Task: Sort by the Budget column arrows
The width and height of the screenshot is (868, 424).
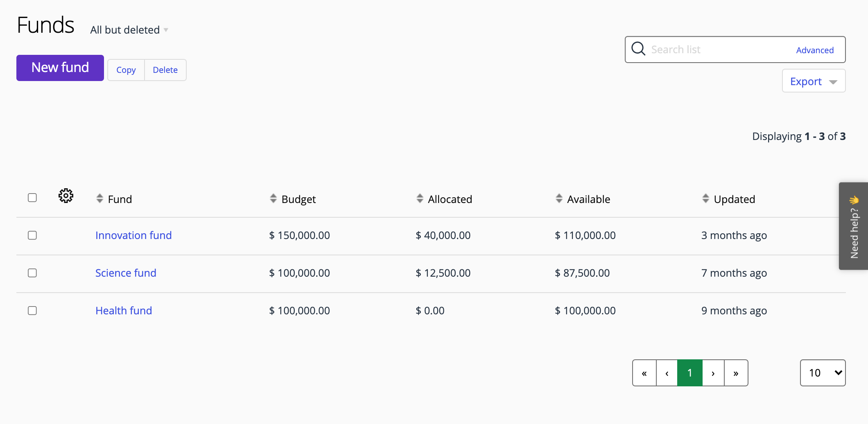Action: [273, 198]
